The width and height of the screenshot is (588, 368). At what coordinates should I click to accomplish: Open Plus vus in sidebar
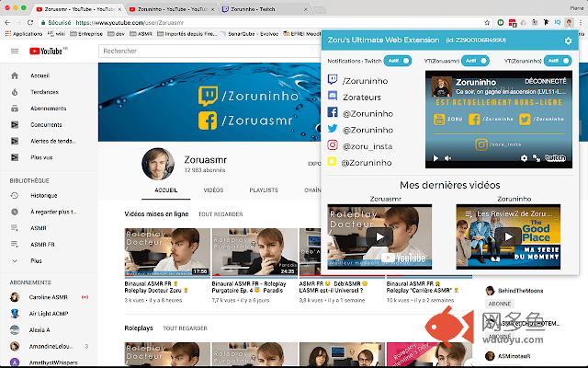coord(40,157)
